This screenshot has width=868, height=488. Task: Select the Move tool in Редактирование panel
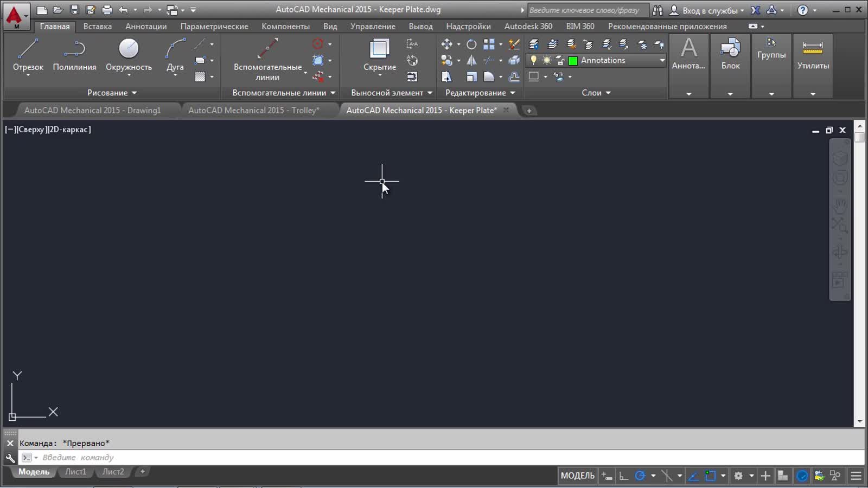click(446, 44)
